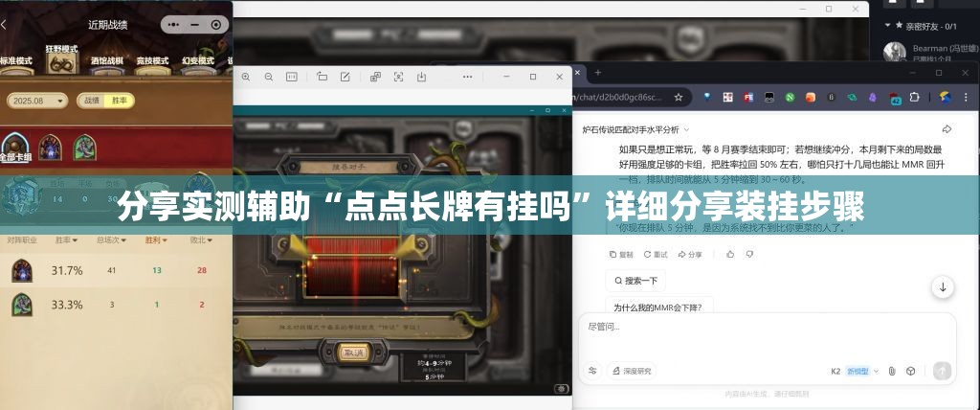Sort by the 败北 column header

click(201, 240)
